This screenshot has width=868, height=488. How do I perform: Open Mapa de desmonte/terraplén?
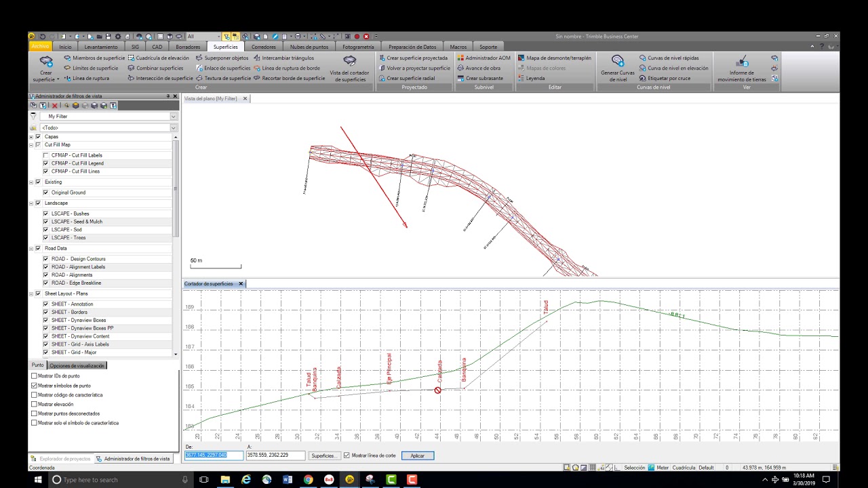point(554,58)
